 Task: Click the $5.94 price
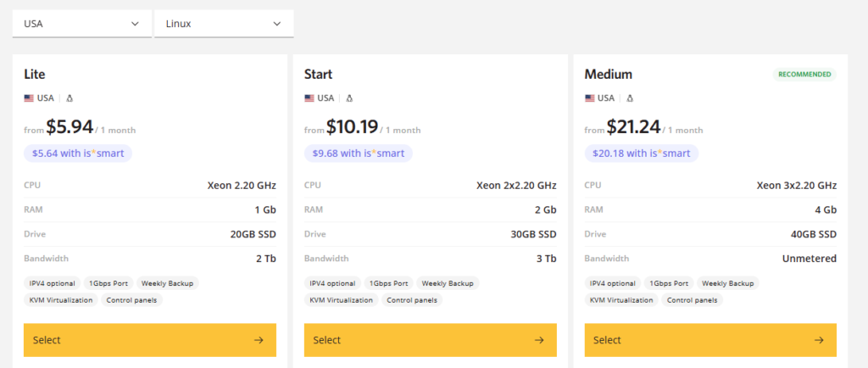[70, 127]
